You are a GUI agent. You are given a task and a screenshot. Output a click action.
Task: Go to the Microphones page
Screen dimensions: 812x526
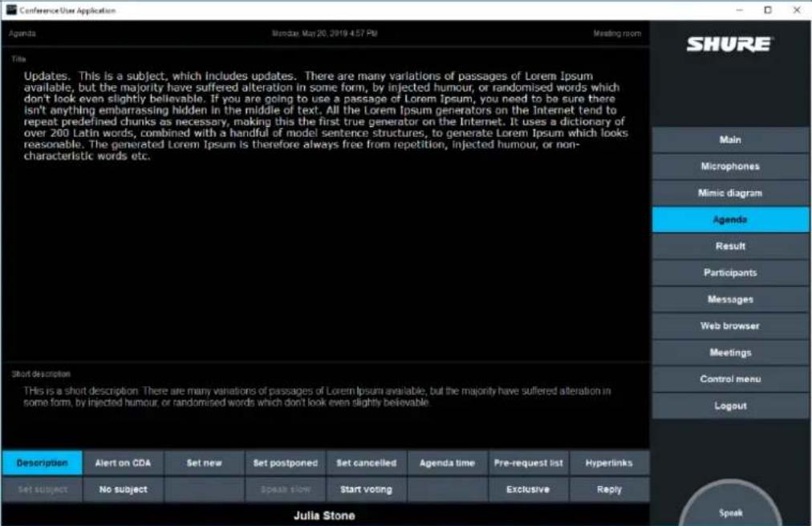pyautogui.click(x=730, y=166)
